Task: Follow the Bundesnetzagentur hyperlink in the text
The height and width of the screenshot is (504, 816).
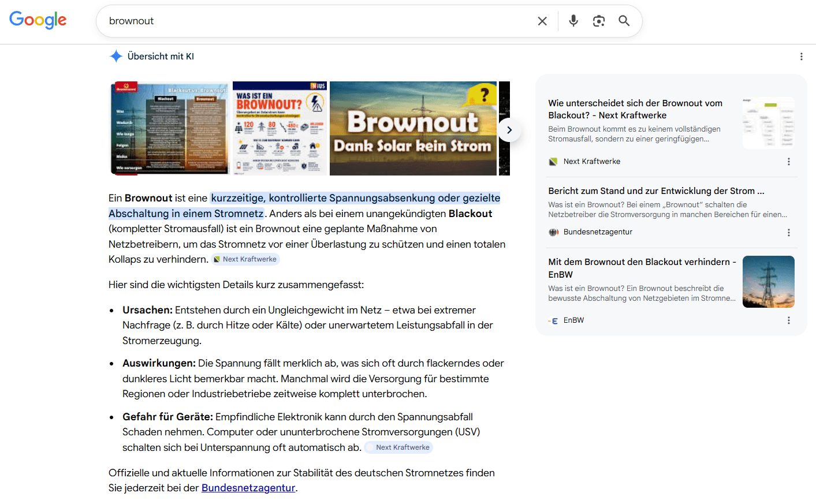Action: [248, 488]
